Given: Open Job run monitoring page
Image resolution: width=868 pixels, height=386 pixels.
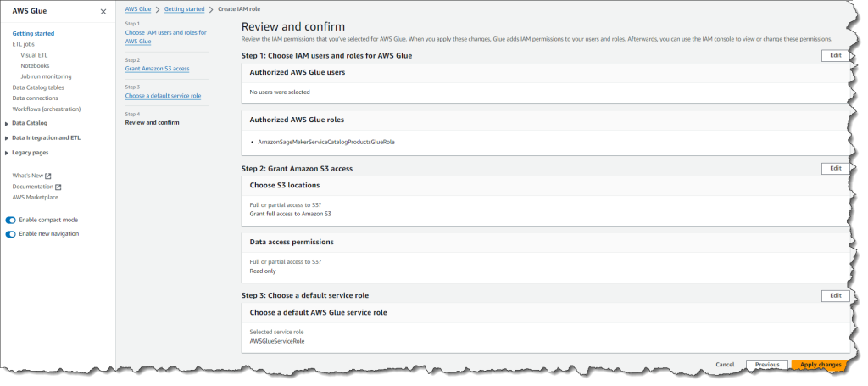Looking at the screenshot, I should click(46, 76).
